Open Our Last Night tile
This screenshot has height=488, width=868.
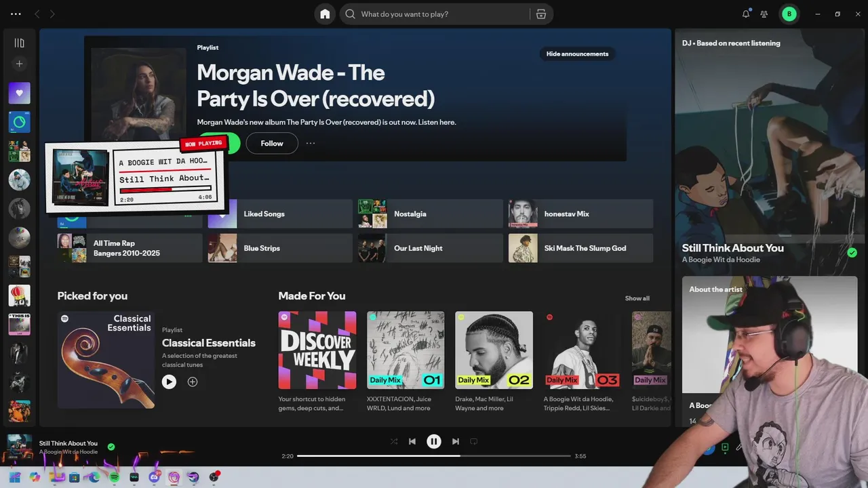click(x=431, y=248)
